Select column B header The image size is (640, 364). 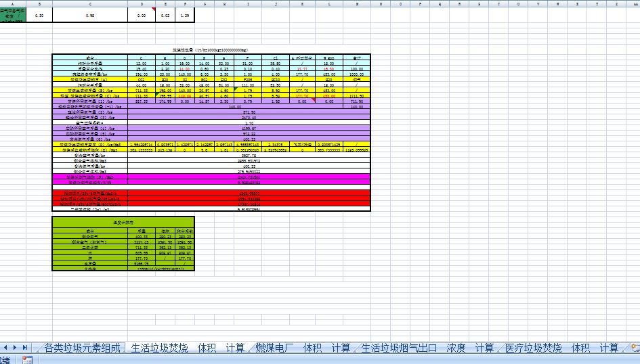tap(39, 3)
